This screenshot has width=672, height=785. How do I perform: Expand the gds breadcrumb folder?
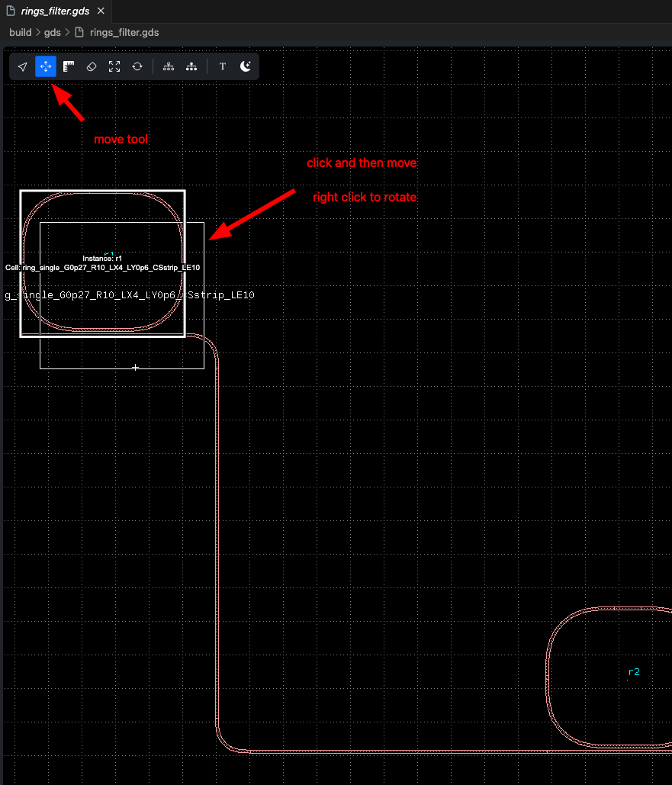[52, 33]
